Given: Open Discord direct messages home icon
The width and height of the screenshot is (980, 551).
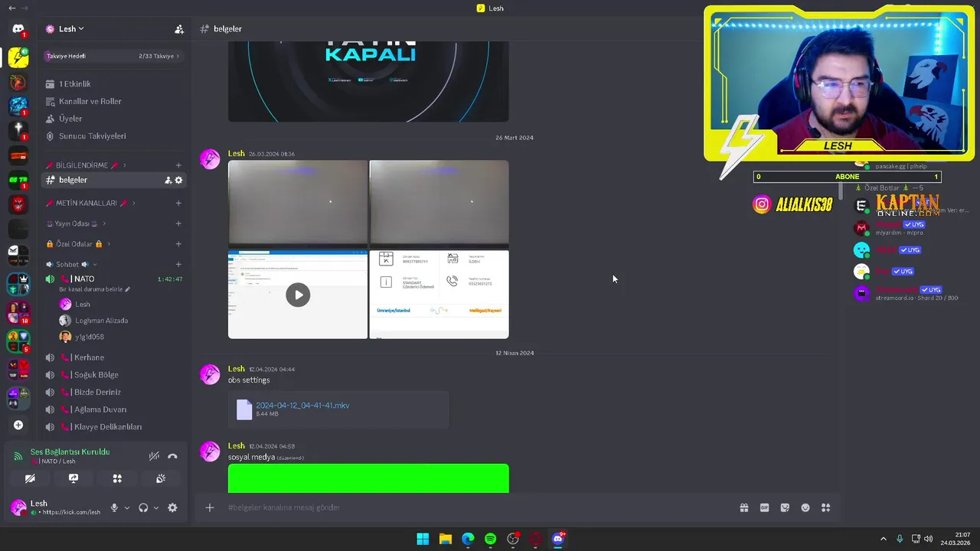Looking at the screenshot, I should pos(18,29).
